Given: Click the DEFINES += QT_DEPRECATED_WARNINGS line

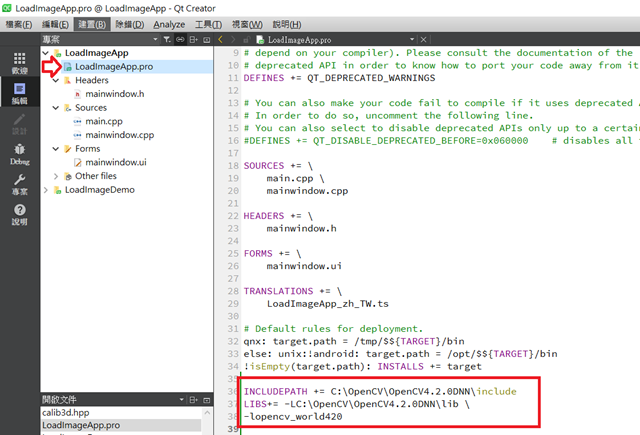Looking at the screenshot, I should [339, 78].
